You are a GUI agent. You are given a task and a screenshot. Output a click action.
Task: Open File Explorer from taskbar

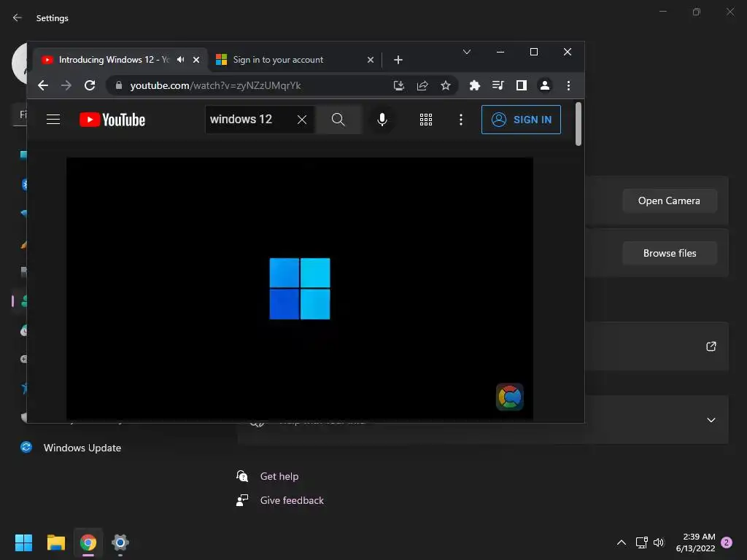55,542
